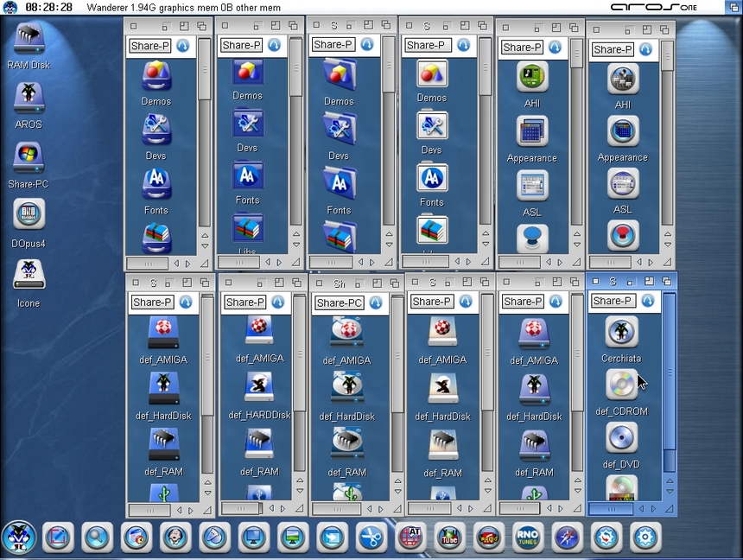Open the gear settings icon in the dock
This screenshot has height=560, width=743.
[x=645, y=538]
